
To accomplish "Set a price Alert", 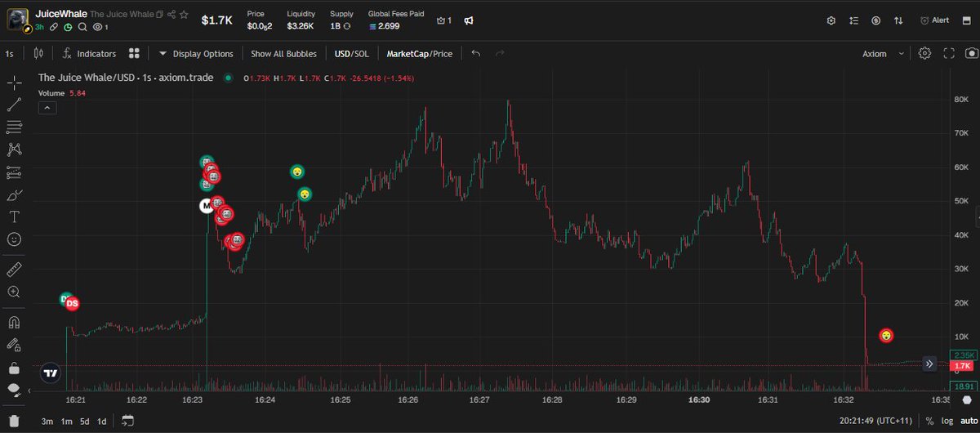I will coord(934,20).
